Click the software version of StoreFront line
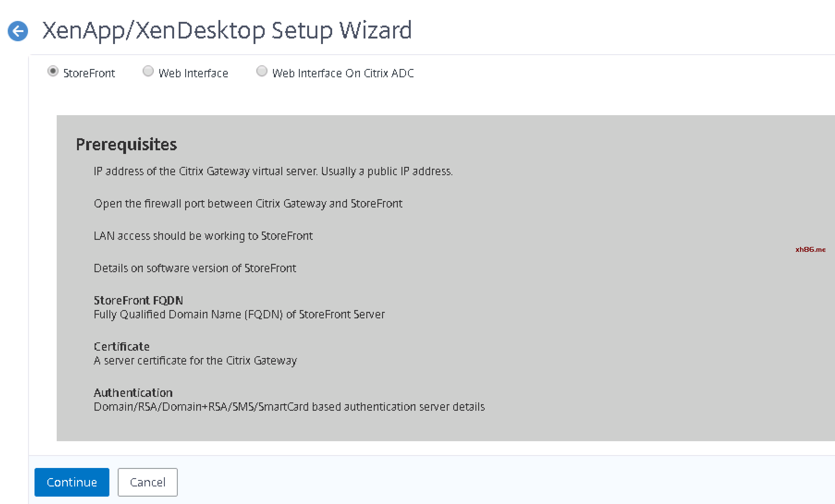 click(x=195, y=268)
